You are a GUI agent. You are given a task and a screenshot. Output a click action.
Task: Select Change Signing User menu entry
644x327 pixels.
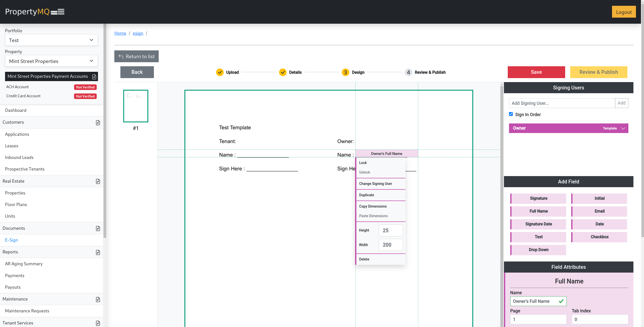[x=375, y=184]
